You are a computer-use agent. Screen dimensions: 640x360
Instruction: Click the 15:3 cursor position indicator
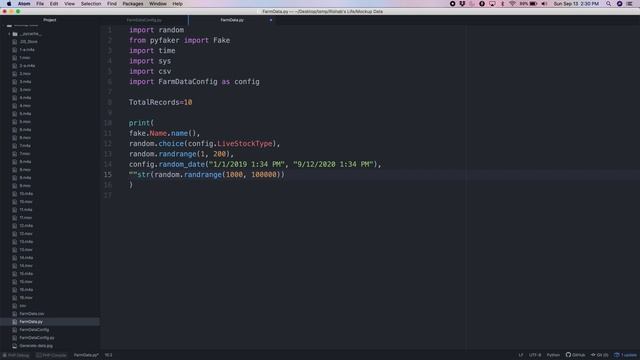(108, 355)
